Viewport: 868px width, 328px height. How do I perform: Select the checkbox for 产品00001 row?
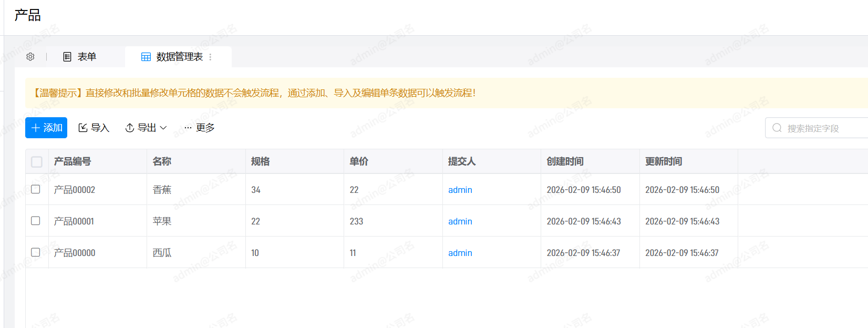tap(36, 221)
